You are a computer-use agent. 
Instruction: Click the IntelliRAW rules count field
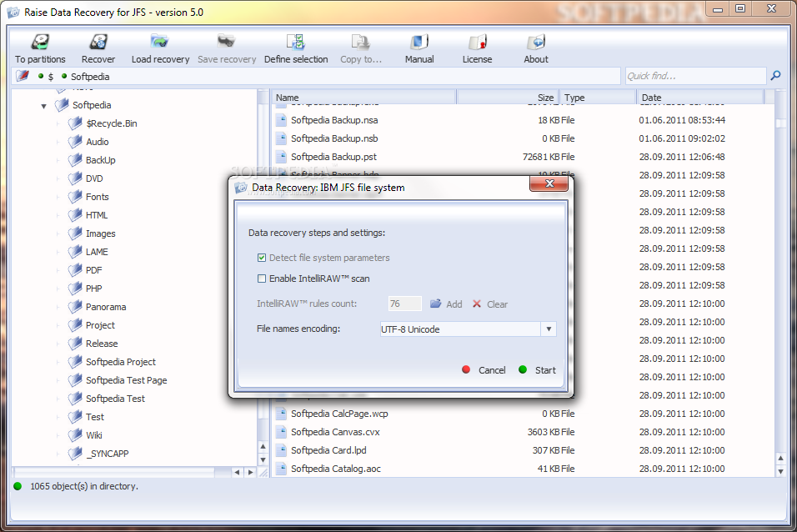click(404, 304)
